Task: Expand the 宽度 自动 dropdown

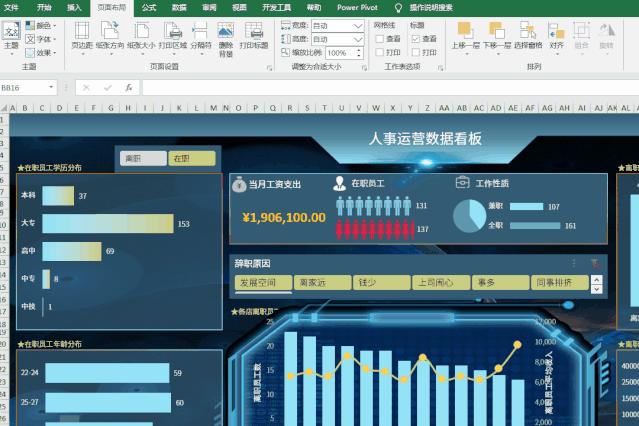Action: click(x=358, y=26)
